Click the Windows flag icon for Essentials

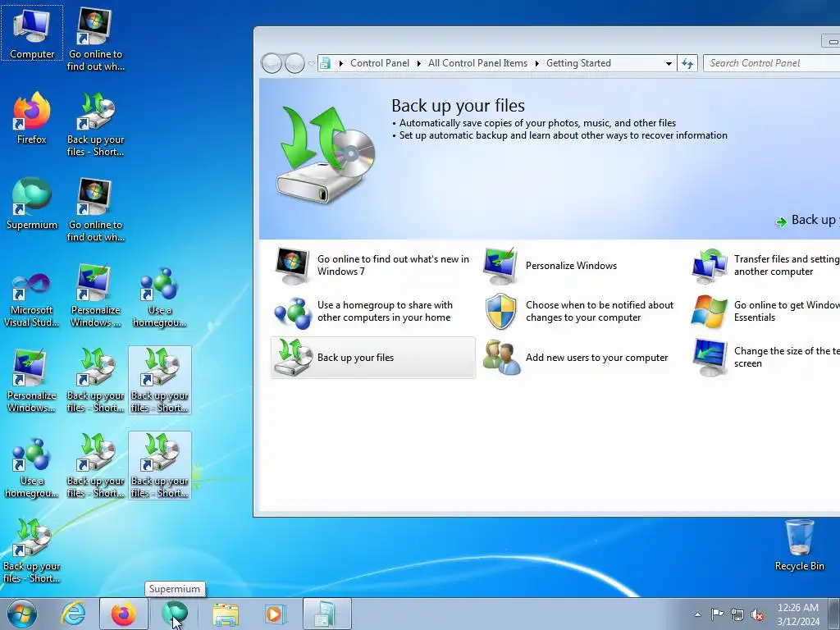tap(709, 311)
